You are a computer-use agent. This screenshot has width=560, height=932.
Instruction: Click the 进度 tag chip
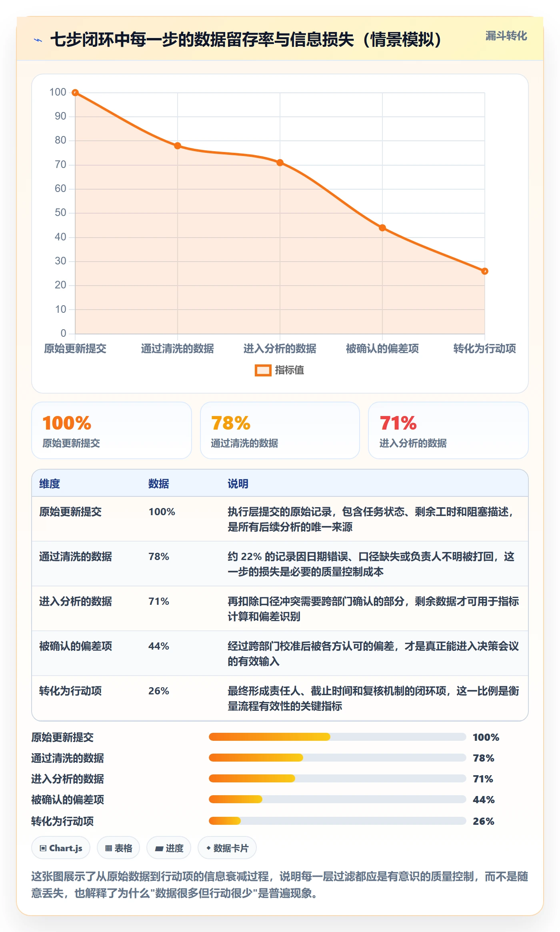point(169,848)
